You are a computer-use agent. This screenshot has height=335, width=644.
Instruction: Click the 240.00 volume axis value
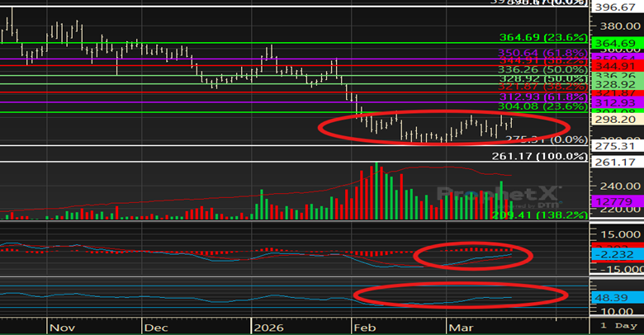click(620, 186)
